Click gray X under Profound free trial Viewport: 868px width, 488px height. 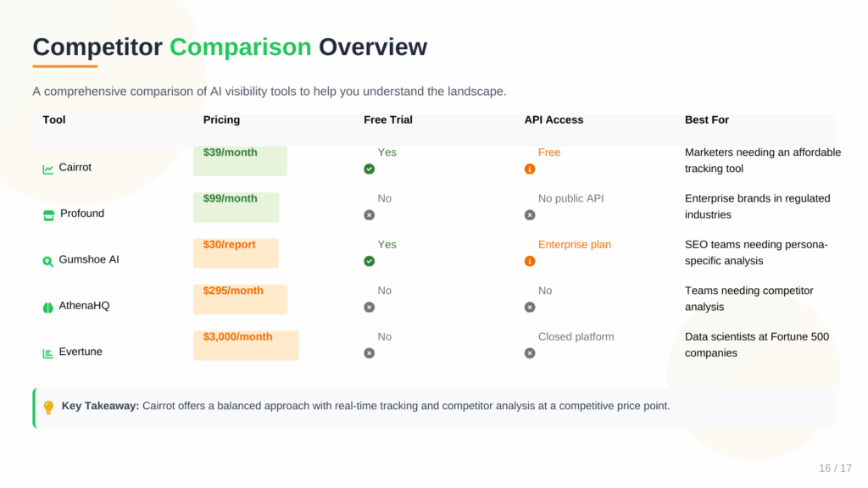[369, 215]
